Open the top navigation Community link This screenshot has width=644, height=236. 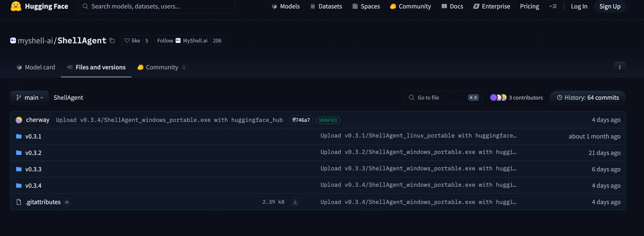[x=410, y=6]
